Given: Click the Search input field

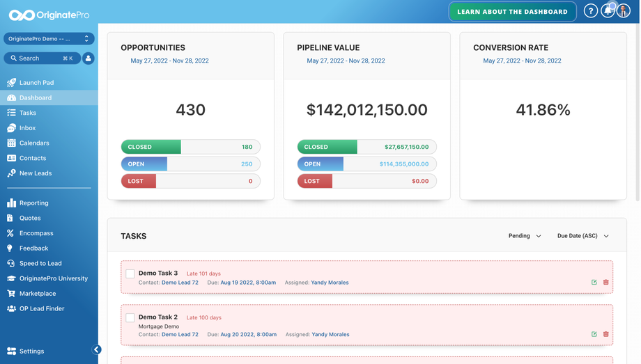Looking at the screenshot, I should click(42, 58).
